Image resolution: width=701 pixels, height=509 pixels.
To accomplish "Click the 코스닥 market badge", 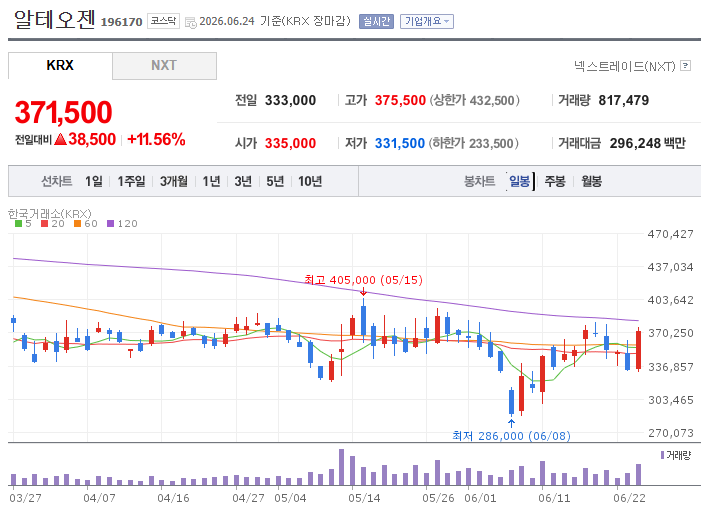I will point(163,21).
